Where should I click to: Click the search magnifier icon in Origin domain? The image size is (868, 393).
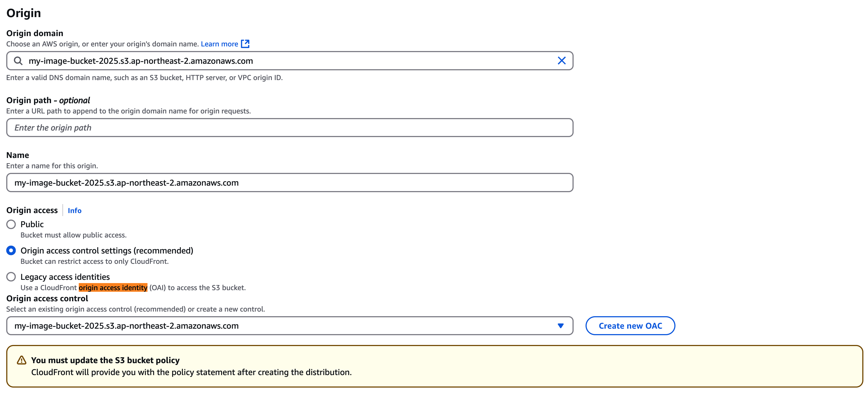[18, 61]
